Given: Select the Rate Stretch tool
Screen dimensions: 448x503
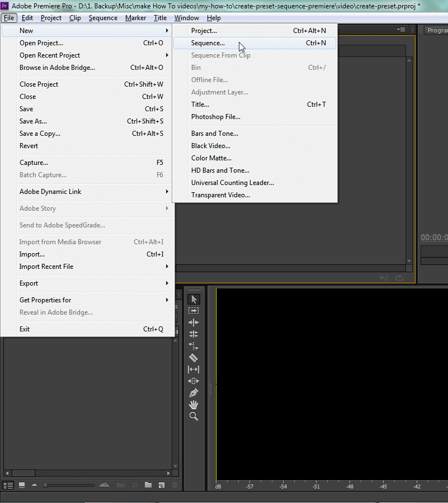Looking at the screenshot, I should (194, 346).
